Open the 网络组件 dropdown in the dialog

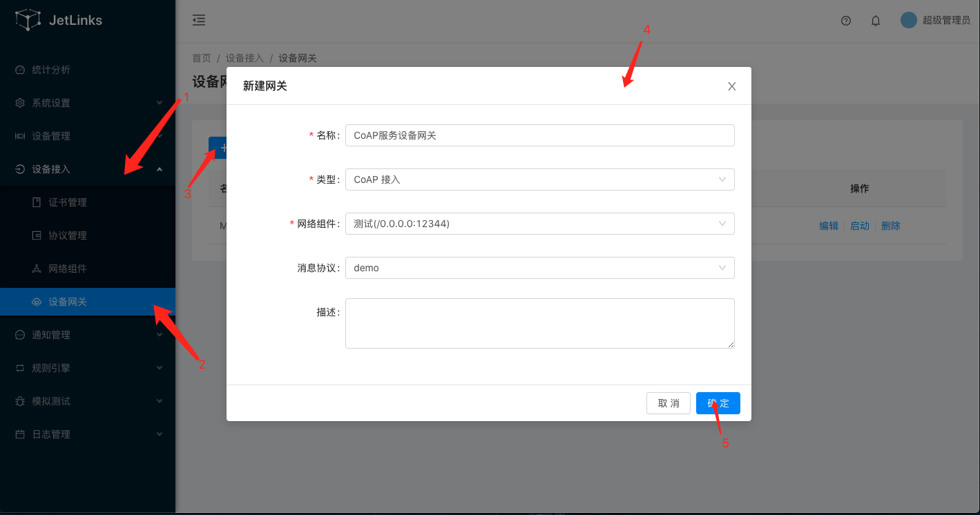(539, 224)
